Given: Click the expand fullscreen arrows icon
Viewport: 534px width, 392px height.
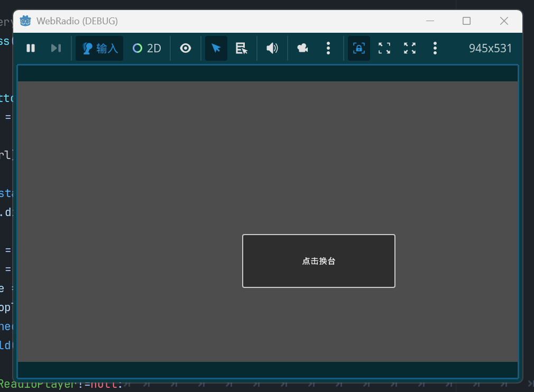Looking at the screenshot, I should 410,49.
